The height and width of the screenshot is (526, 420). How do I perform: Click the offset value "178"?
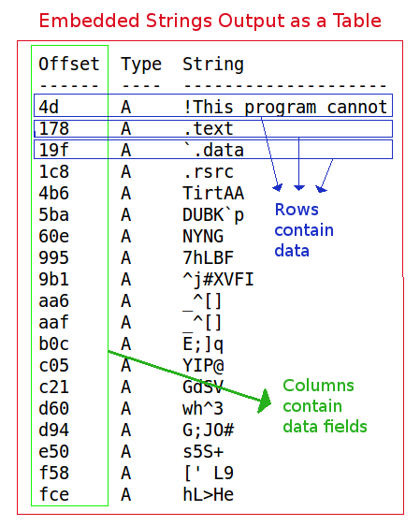(x=53, y=129)
